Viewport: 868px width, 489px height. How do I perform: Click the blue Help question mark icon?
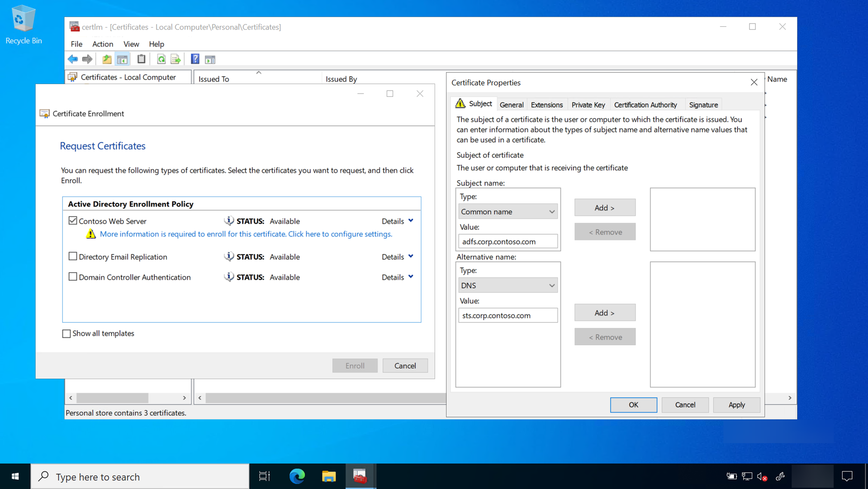[195, 59]
